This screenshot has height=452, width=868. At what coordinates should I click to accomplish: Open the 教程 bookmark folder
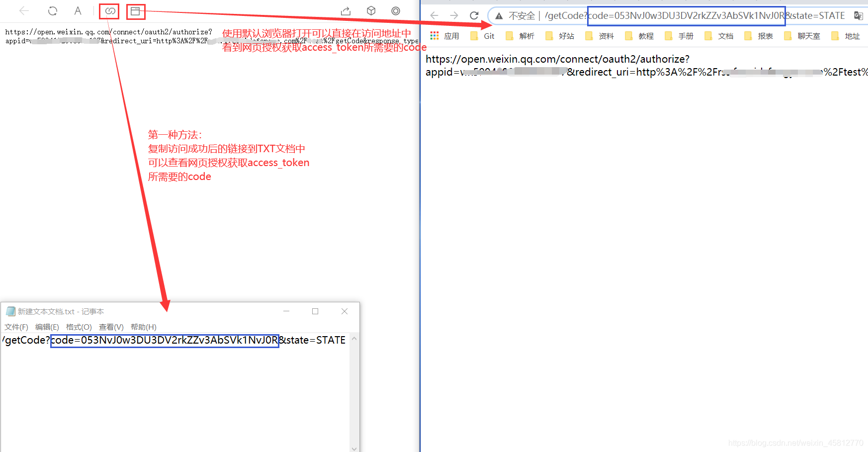639,36
